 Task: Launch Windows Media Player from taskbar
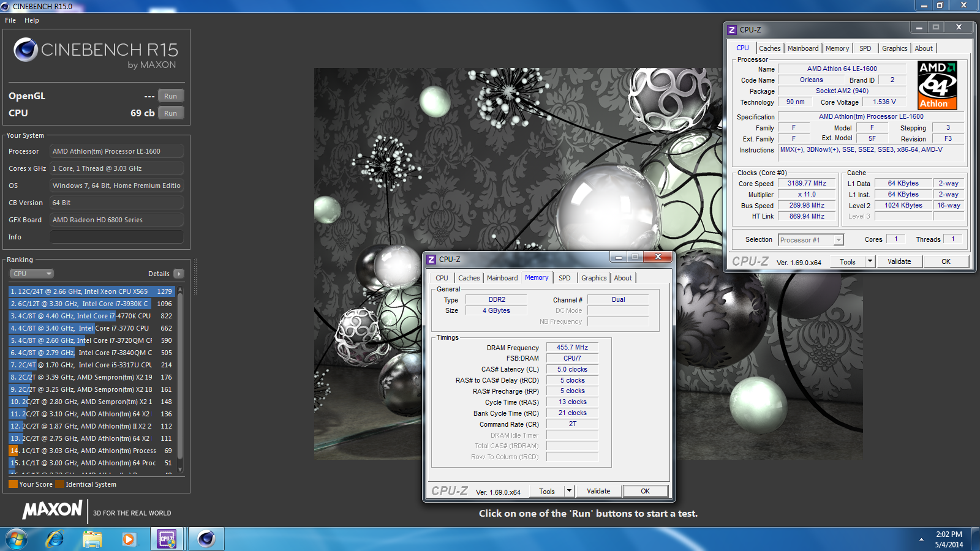(129, 539)
